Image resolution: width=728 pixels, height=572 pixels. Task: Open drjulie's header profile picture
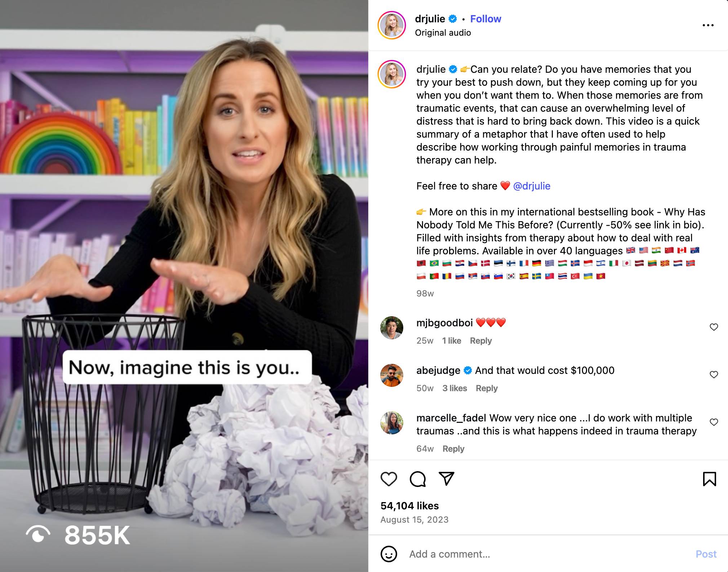click(392, 25)
